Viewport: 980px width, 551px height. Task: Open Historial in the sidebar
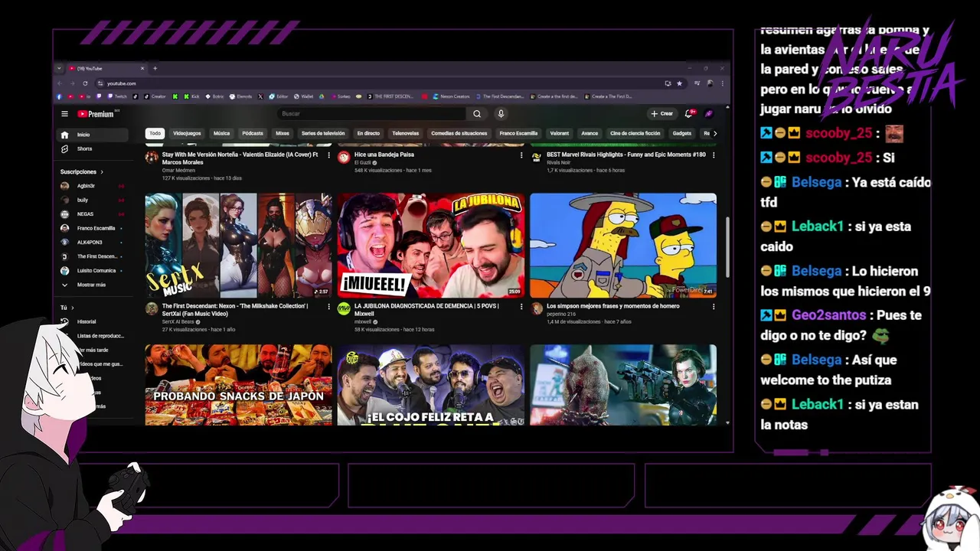coord(92,321)
